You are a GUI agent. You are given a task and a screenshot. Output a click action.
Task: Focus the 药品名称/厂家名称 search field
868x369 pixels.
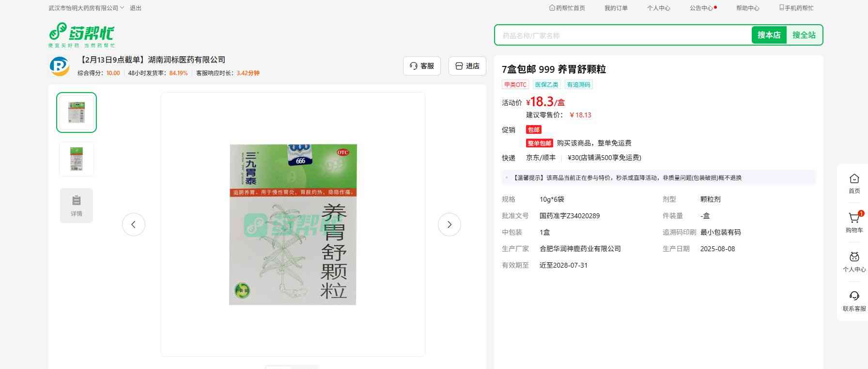tap(622, 35)
